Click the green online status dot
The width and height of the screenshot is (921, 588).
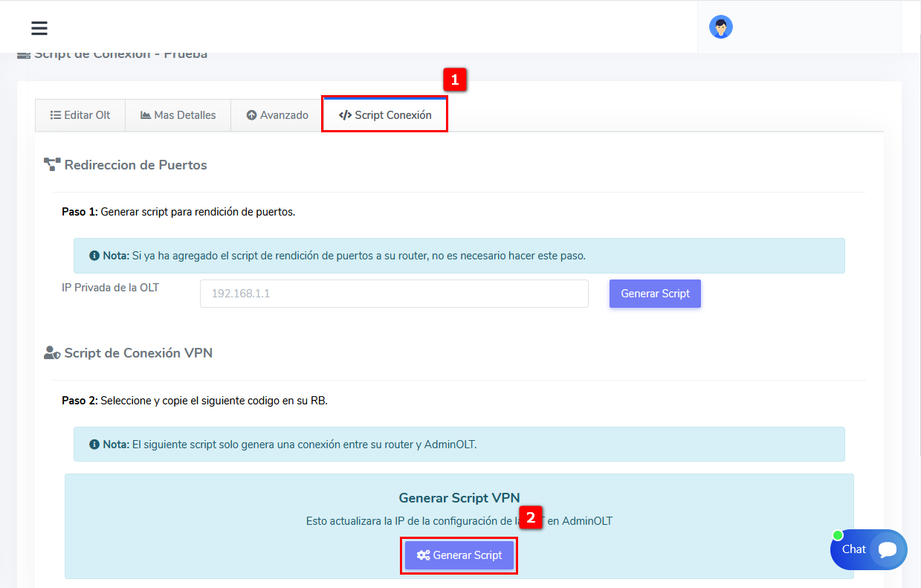(838, 535)
